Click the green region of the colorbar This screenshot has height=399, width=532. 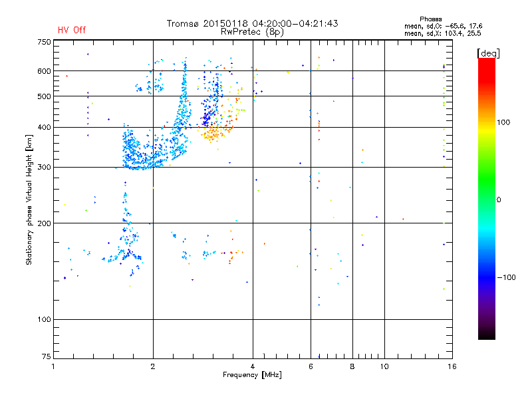[487, 180]
